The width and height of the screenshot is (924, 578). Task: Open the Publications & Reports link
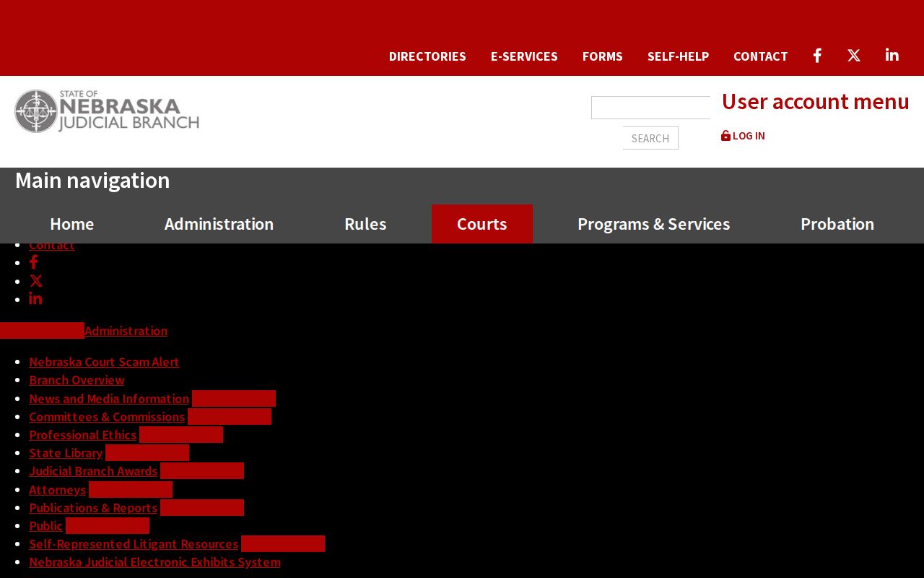pos(93,508)
